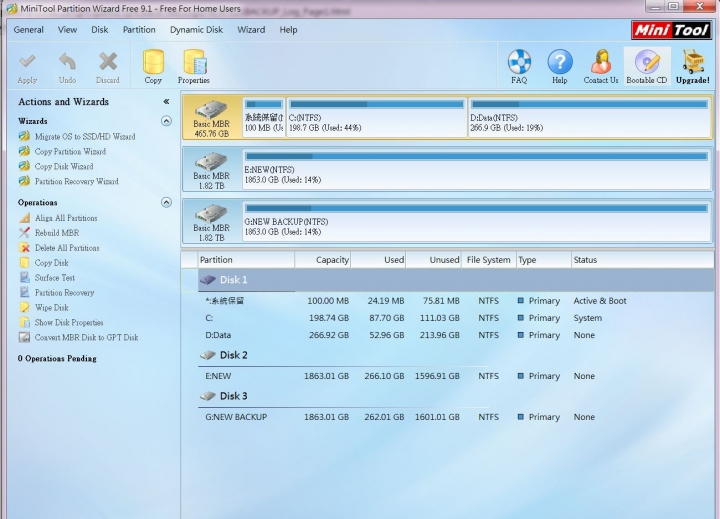Click the Help question mark icon
720x519 pixels.
(560, 62)
